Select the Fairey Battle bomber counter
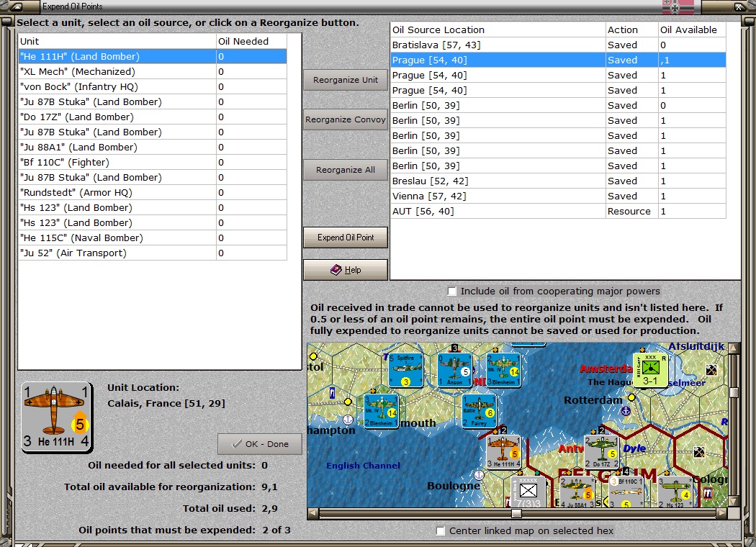The width and height of the screenshot is (756, 547). [x=479, y=412]
